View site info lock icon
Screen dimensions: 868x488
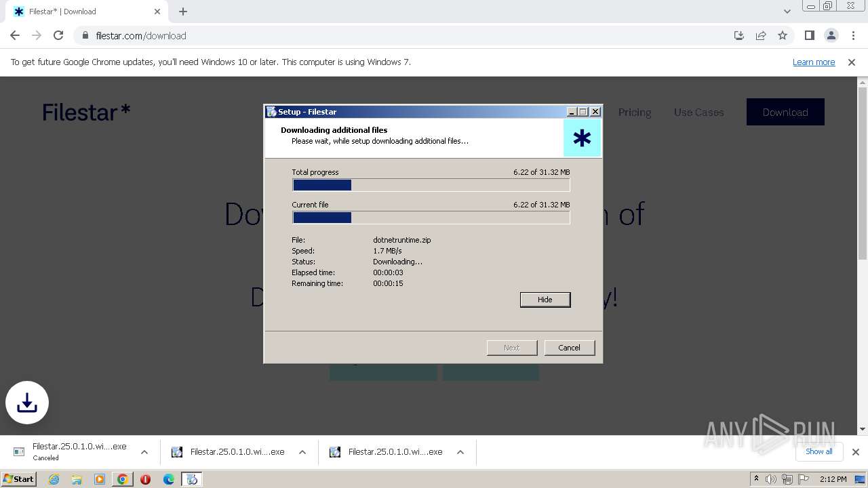point(85,35)
